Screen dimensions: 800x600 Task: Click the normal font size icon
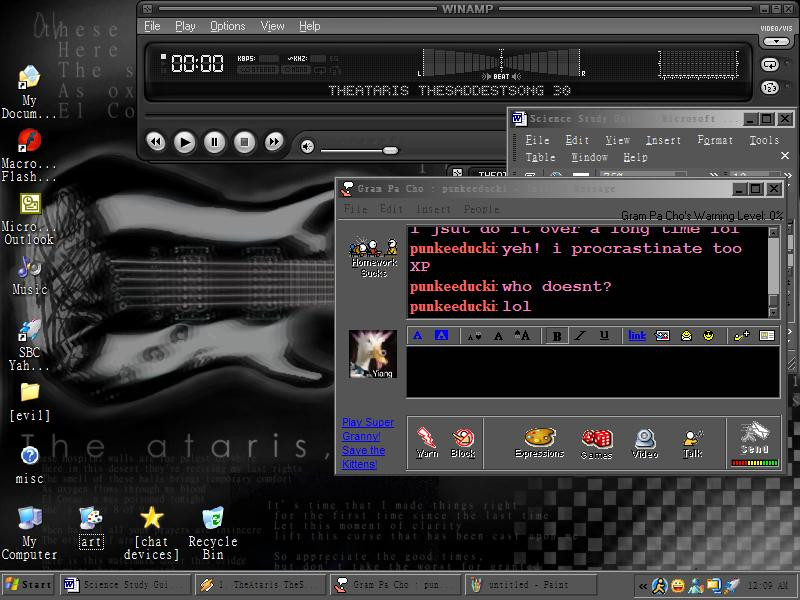[498, 336]
